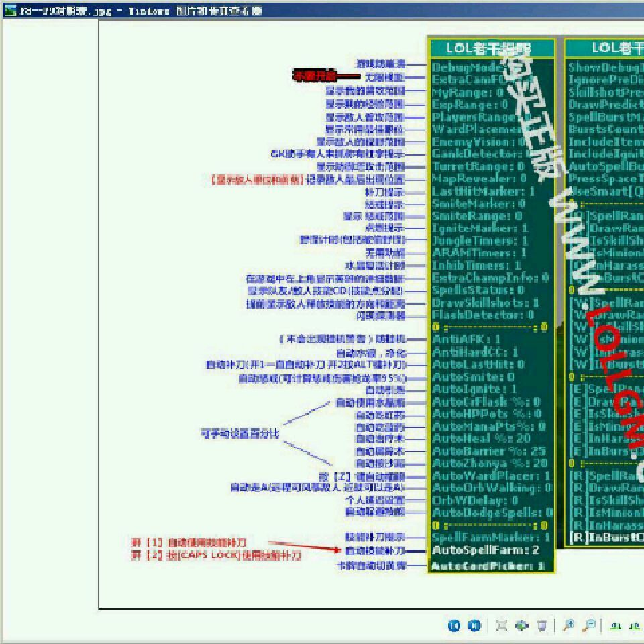Click the 'AntiAFK: 1' line
Image resolution: width=644 pixels, height=644 pixels.
(466, 339)
